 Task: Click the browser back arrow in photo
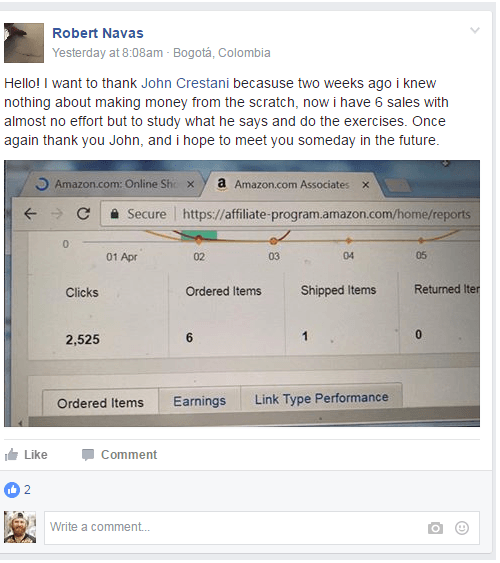[x=31, y=214]
